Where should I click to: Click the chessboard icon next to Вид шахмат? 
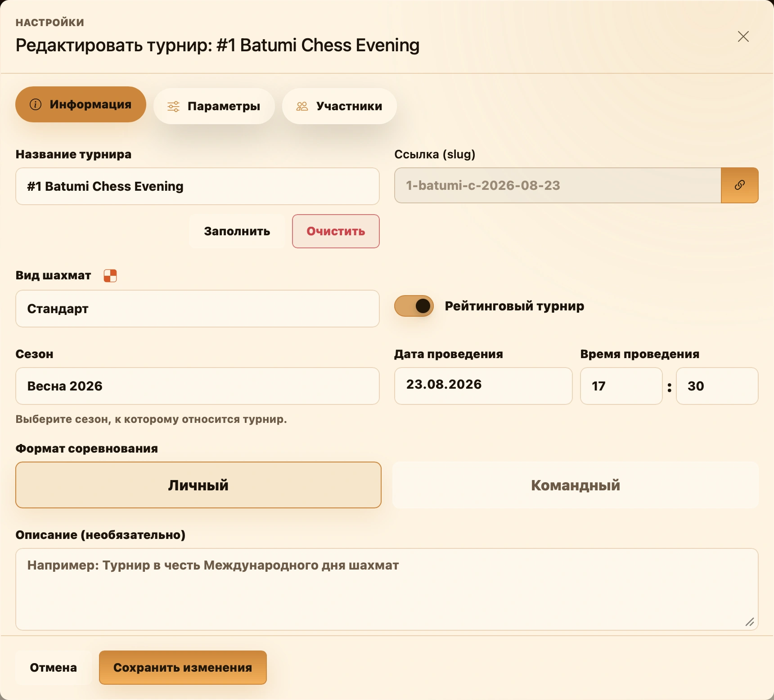(110, 276)
